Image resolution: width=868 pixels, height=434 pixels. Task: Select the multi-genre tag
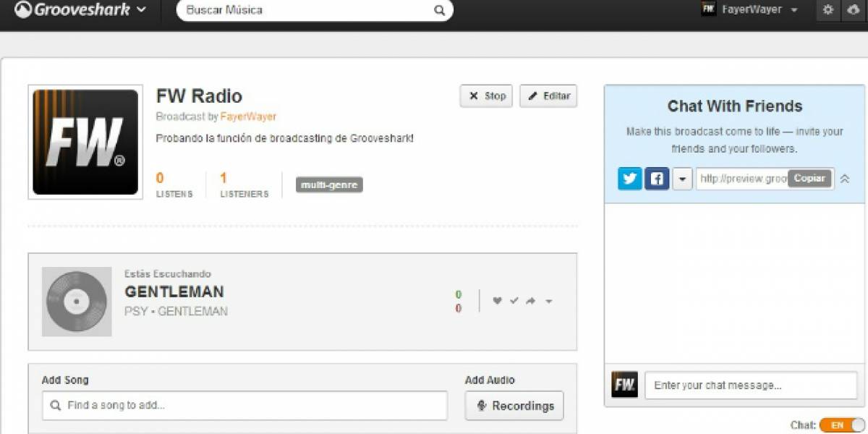pos(329,185)
